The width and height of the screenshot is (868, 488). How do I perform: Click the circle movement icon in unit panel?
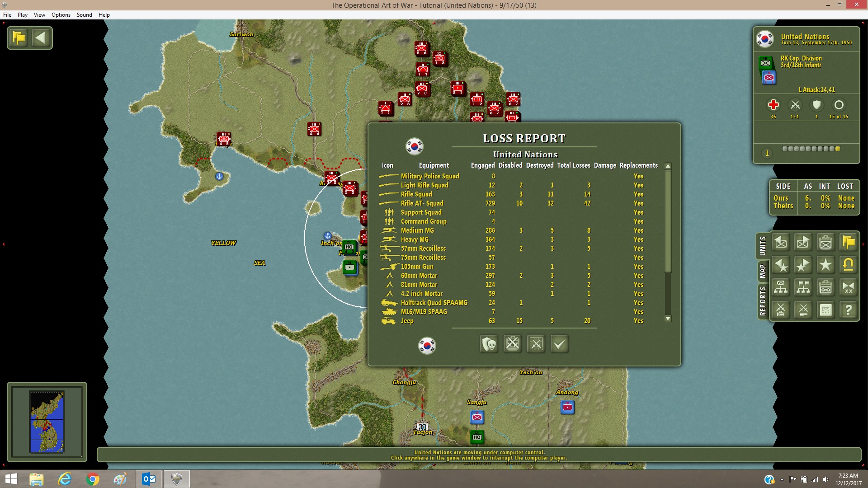tap(839, 105)
